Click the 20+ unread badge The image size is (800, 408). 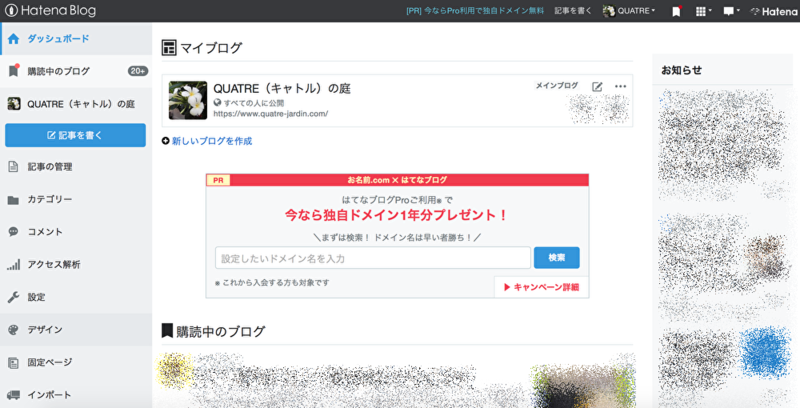pos(138,71)
